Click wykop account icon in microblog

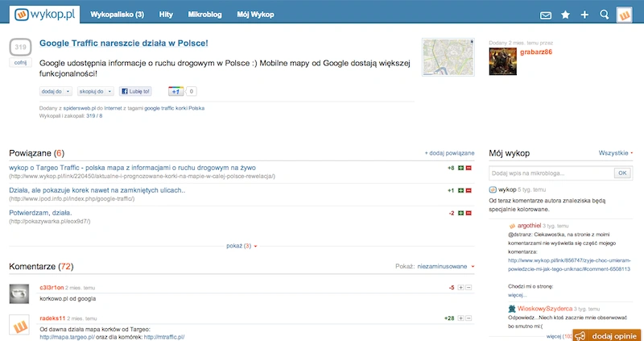pyautogui.click(x=493, y=189)
